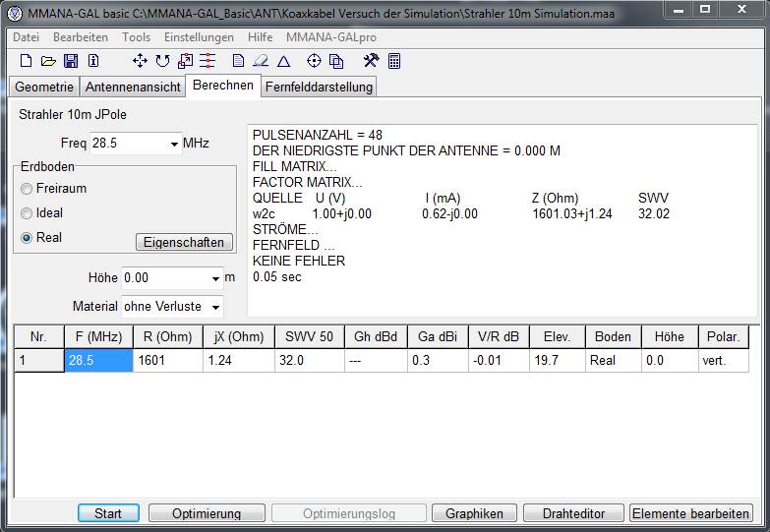Click the Ga dBi cell 0.3
The height and width of the screenshot is (532, 770).
438,361
